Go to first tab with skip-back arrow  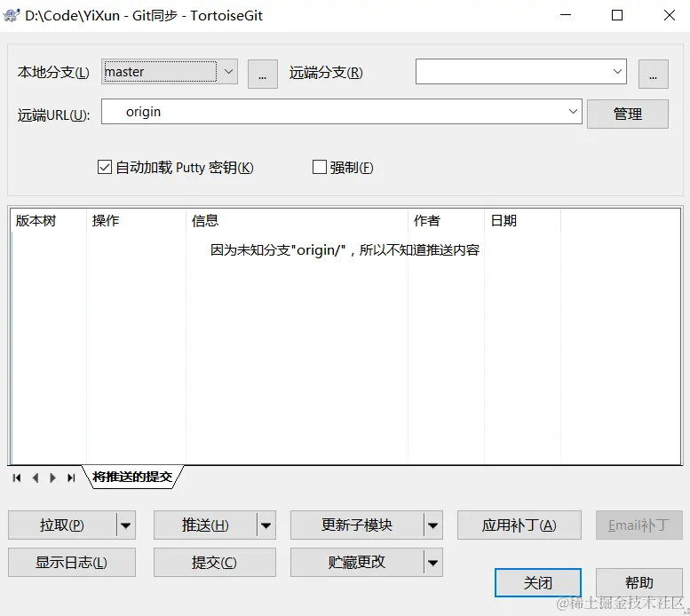coord(17,478)
